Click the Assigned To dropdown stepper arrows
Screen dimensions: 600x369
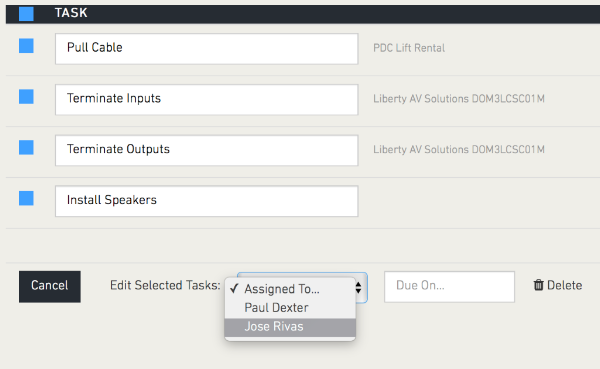[359, 287]
